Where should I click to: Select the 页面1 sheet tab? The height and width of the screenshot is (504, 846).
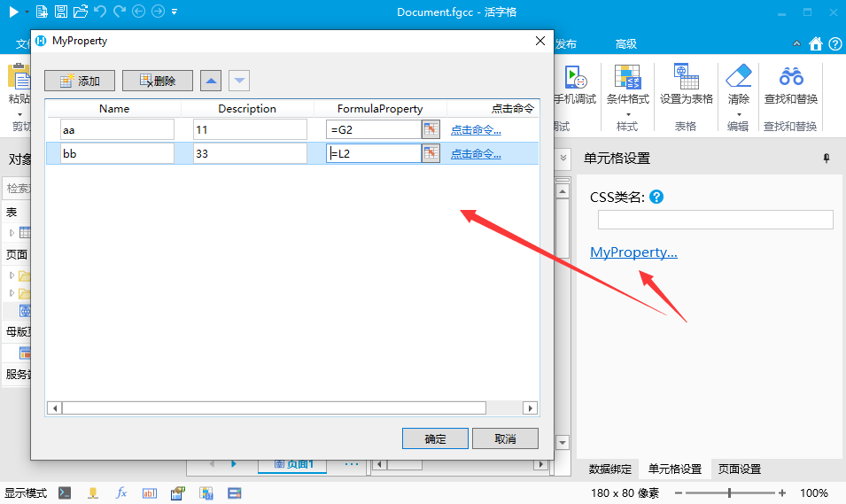point(293,464)
